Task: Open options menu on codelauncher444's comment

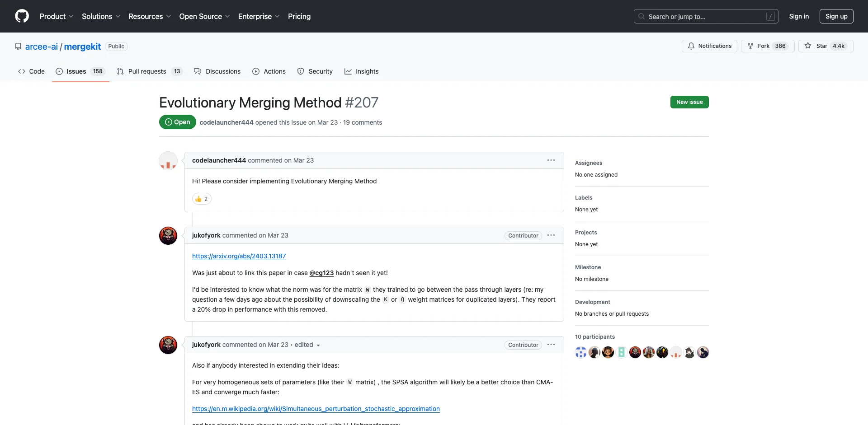Action: (x=551, y=160)
